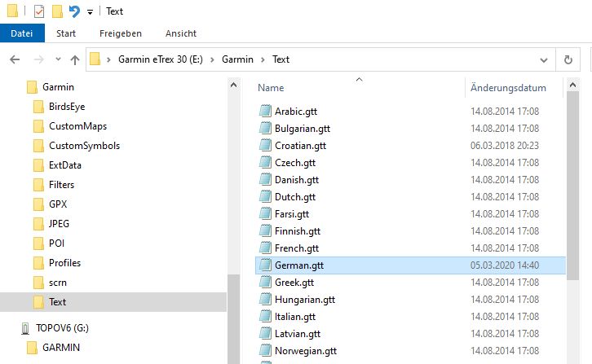The height and width of the screenshot is (364, 592).
Task: Open the Datei ribbon tab
Action: pos(22,33)
